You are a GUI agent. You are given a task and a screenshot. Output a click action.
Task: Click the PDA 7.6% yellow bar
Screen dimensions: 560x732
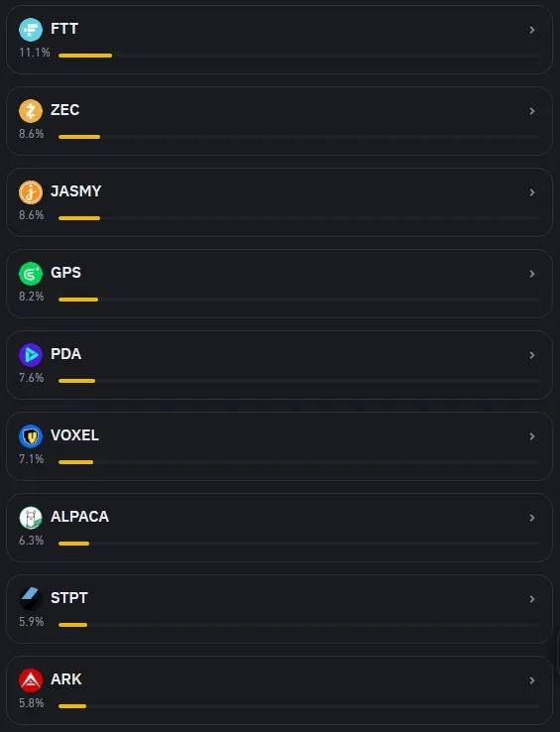pyautogui.click(x=76, y=381)
